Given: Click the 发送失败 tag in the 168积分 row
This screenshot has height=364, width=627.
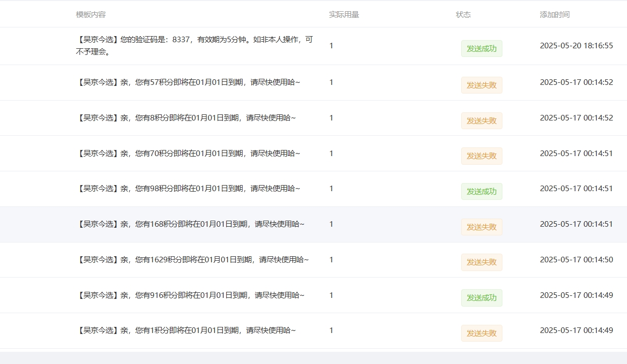Looking at the screenshot, I should [482, 227].
